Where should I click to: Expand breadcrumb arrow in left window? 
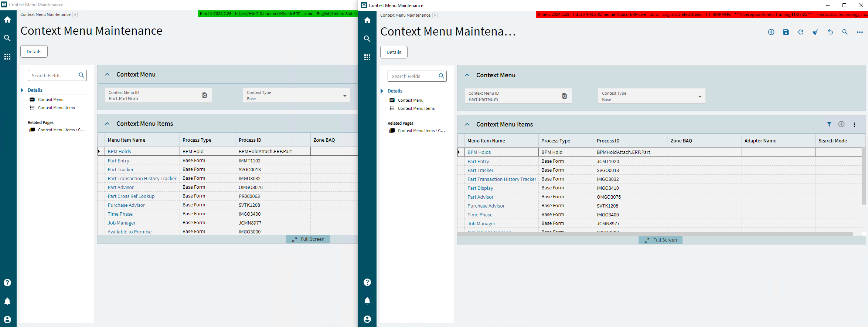point(75,15)
